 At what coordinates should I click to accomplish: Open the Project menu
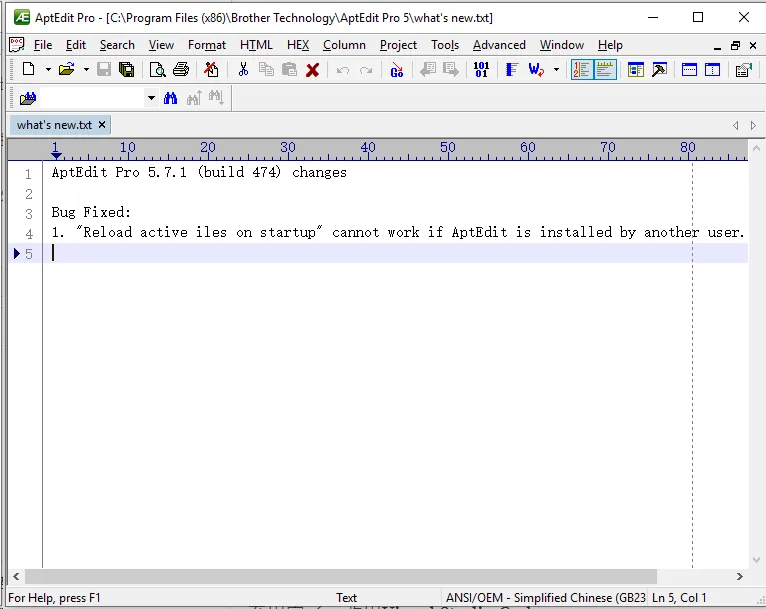click(x=398, y=45)
